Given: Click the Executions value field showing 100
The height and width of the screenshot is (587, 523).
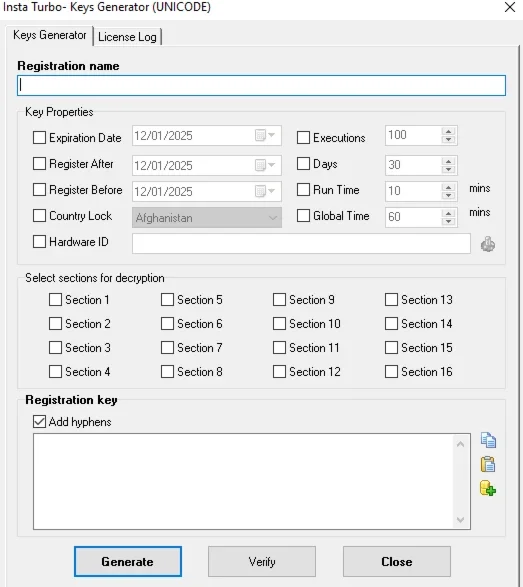Looking at the screenshot, I should pyautogui.click(x=413, y=136).
